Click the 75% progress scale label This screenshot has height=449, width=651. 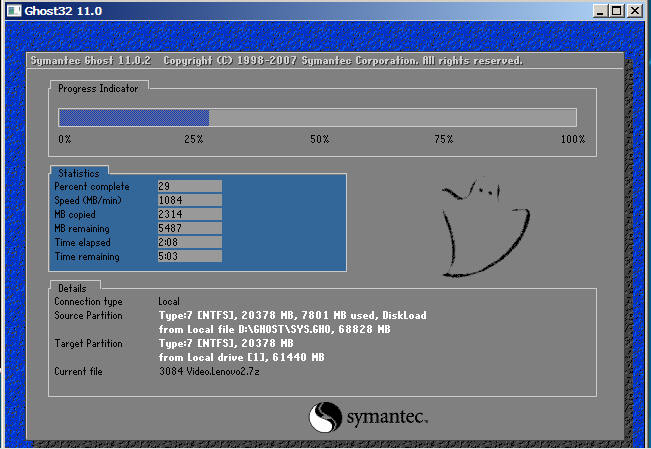pos(444,139)
